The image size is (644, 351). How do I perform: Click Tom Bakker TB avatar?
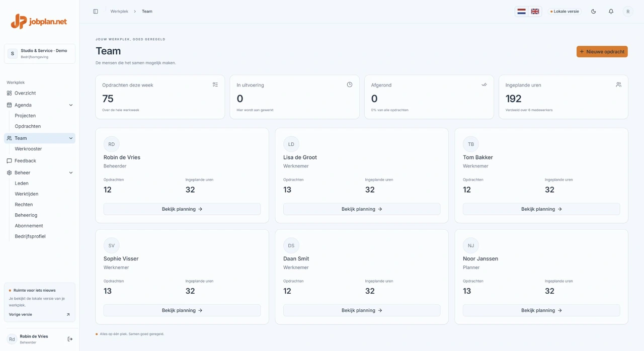pos(470,144)
